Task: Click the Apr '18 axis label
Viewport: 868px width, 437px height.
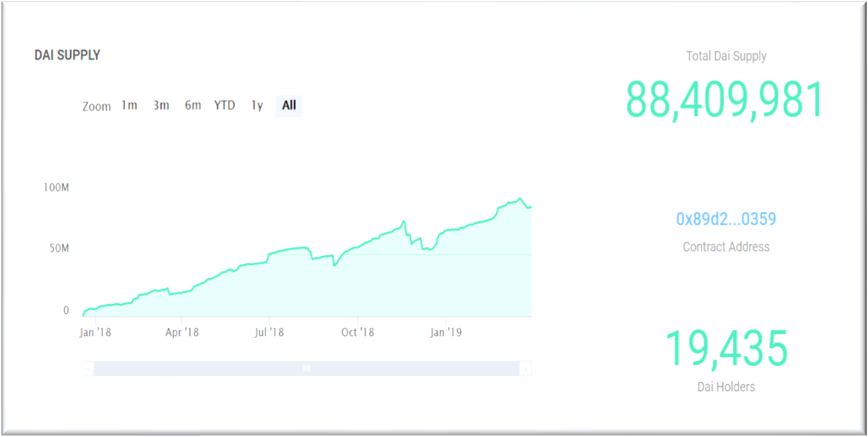Action: click(182, 332)
